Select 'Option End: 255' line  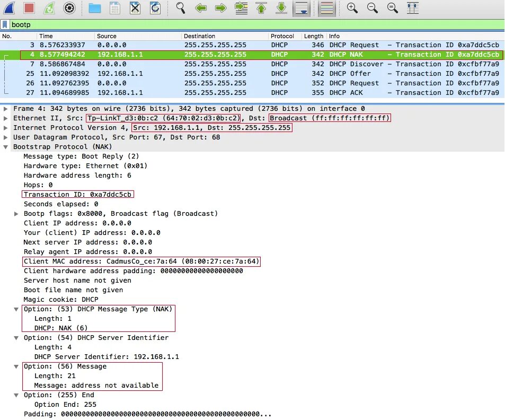(65, 405)
